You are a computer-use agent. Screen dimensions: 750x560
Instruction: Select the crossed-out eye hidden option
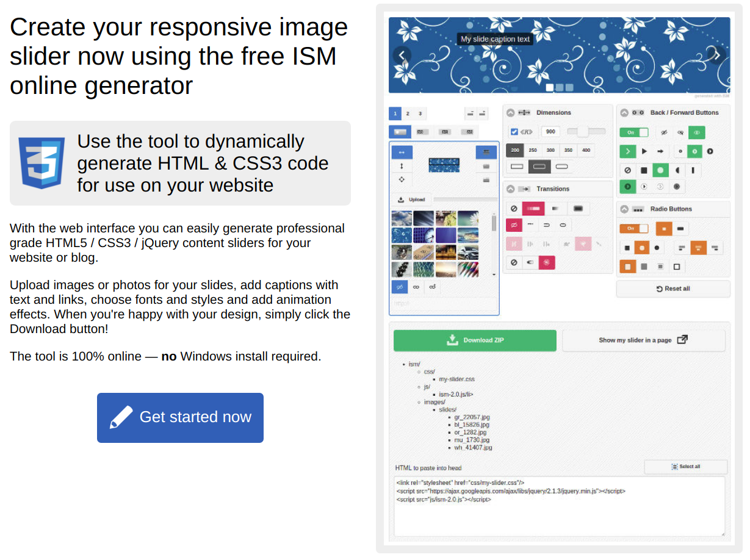point(664,132)
